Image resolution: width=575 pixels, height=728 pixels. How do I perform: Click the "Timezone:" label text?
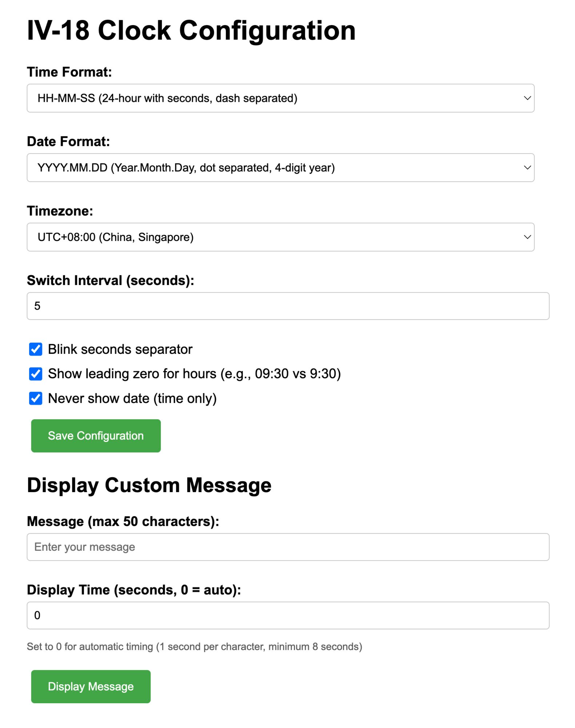click(60, 211)
